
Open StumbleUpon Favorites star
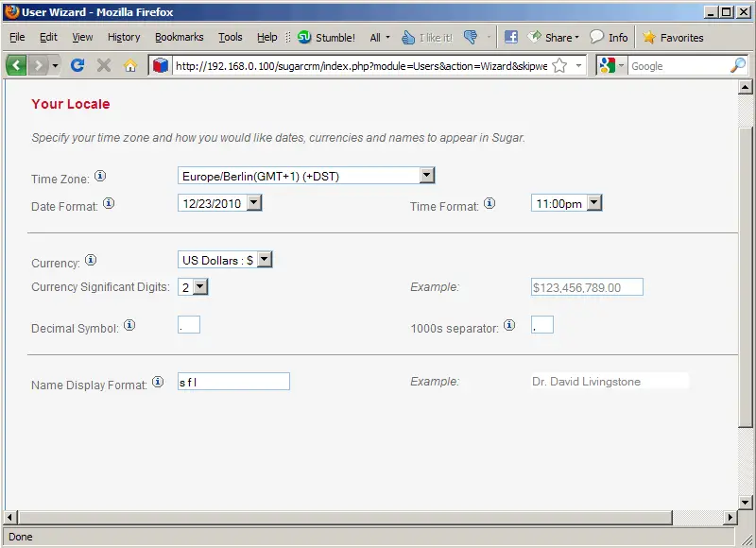(673, 37)
